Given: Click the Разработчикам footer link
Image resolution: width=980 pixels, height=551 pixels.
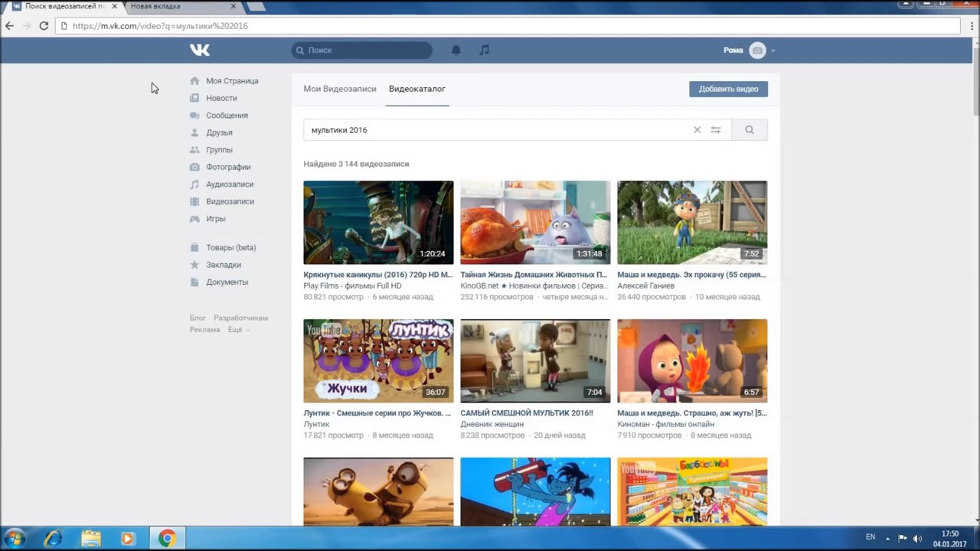Looking at the screenshot, I should [x=240, y=318].
